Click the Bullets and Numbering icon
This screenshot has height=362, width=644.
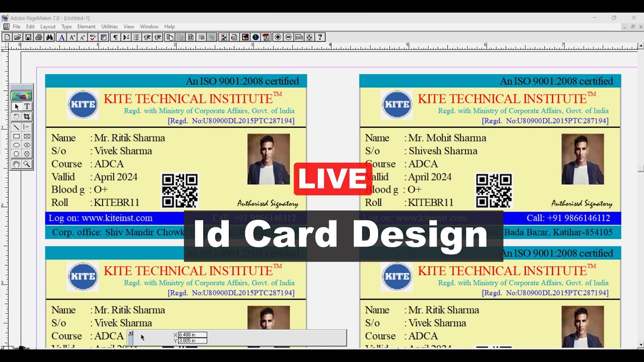pos(136,37)
